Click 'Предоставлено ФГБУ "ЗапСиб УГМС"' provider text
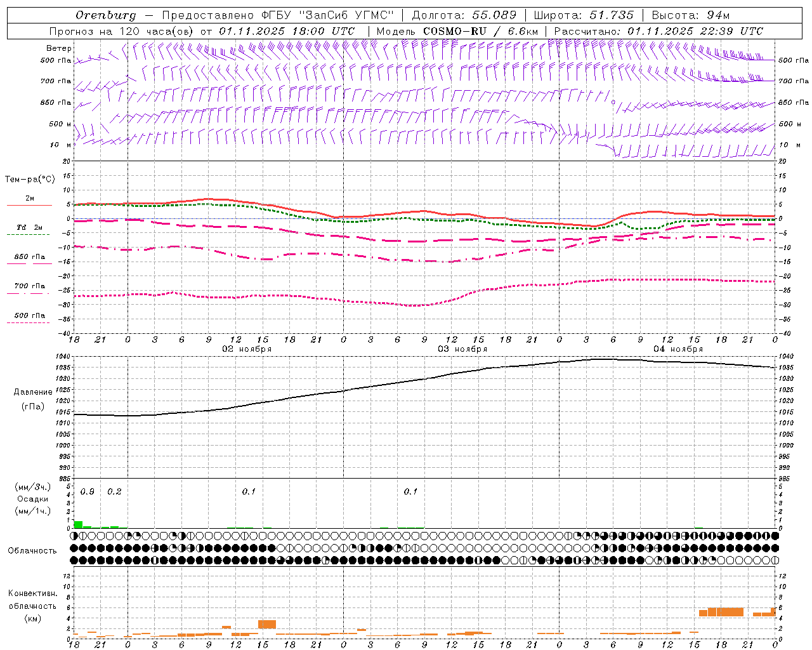Screen dimensions: 812x650 (278, 15)
